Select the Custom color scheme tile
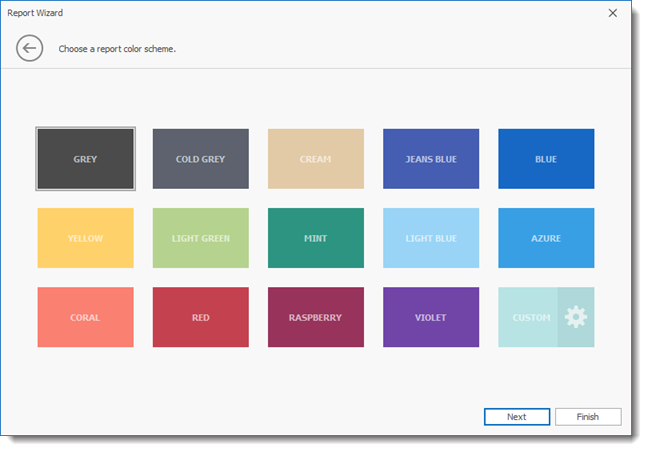This screenshot has height=451, width=647. click(528, 318)
